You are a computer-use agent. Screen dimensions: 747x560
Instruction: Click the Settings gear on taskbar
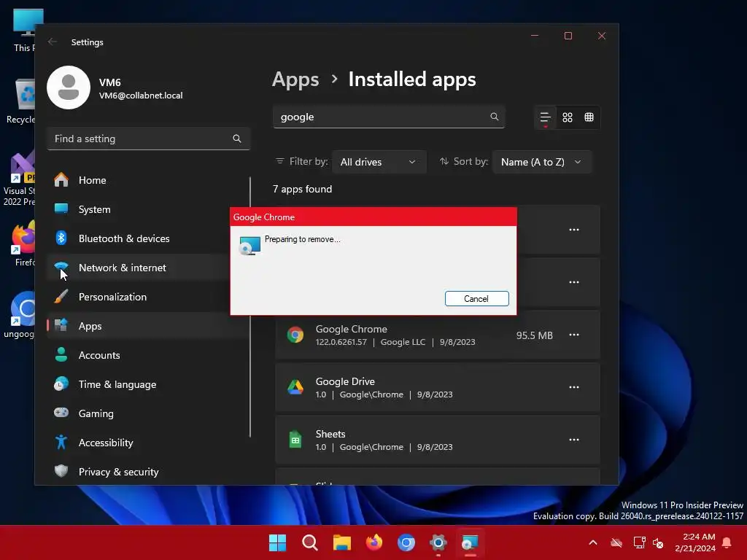[x=438, y=542]
